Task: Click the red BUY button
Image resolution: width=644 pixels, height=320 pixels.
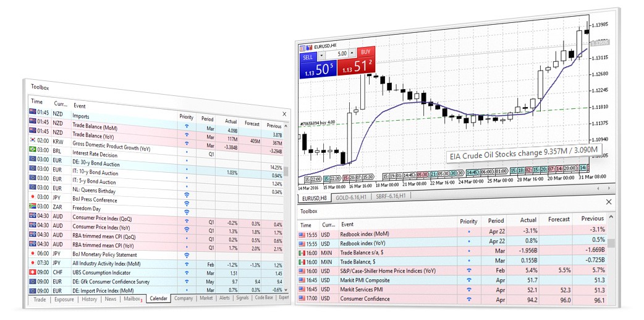Action: coord(365,53)
